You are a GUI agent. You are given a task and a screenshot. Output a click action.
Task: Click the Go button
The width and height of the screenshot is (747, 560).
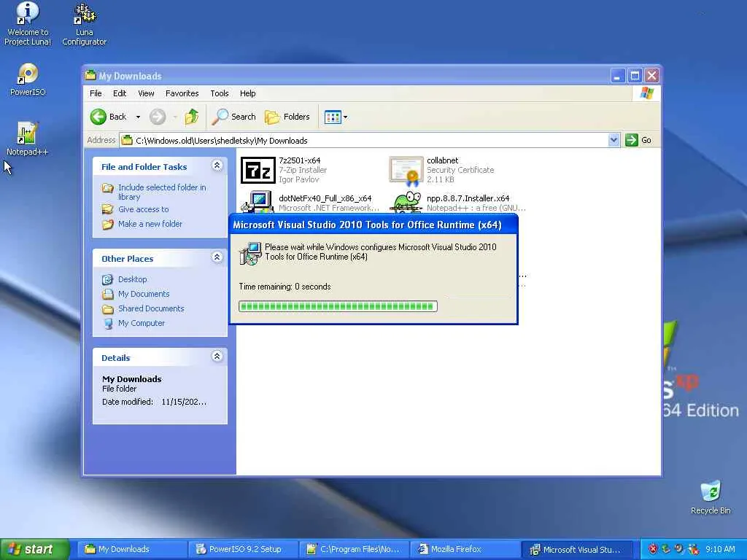638,140
